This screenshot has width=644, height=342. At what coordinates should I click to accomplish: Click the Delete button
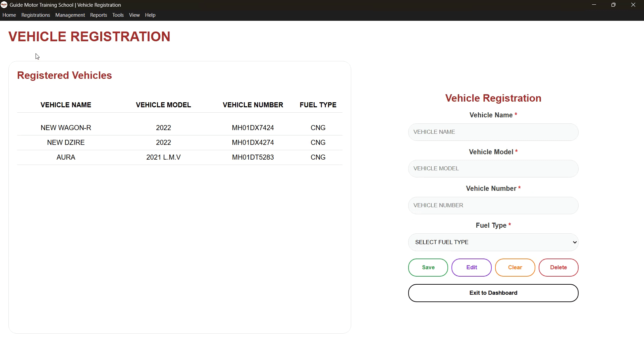pos(558,267)
